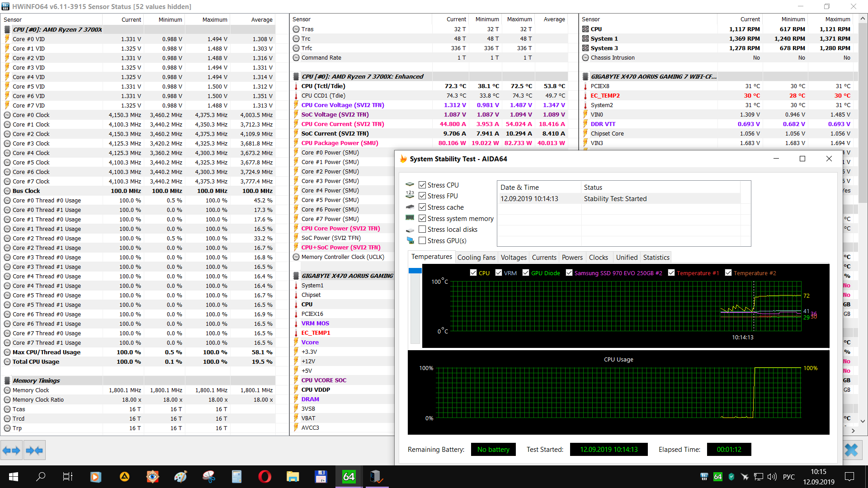Image resolution: width=868 pixels, height=488 pixels.
Task: Enable the Stress local disks checkbox
Action: [x=422, y=229]
